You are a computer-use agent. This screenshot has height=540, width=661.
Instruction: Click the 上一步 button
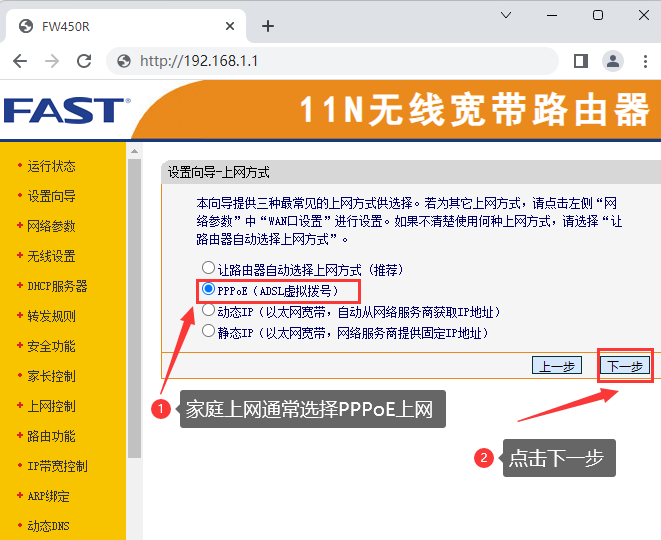tap(557, 365)
